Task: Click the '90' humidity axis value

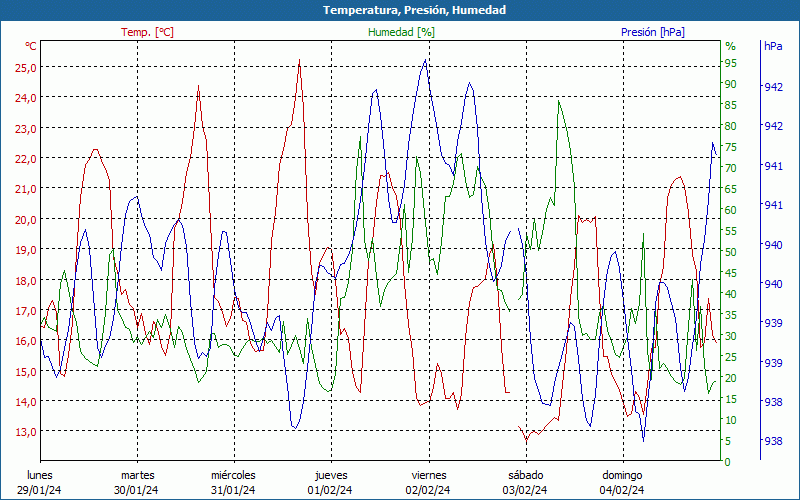Action: [x=731, y=84]
